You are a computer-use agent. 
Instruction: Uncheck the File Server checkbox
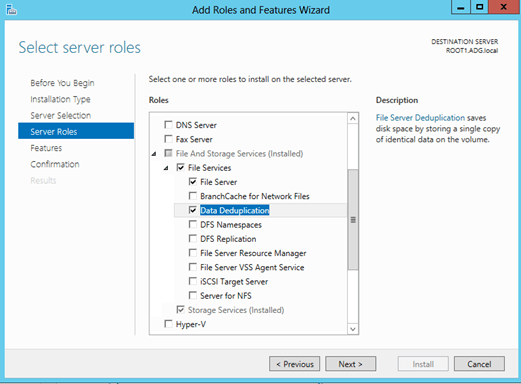193,182
